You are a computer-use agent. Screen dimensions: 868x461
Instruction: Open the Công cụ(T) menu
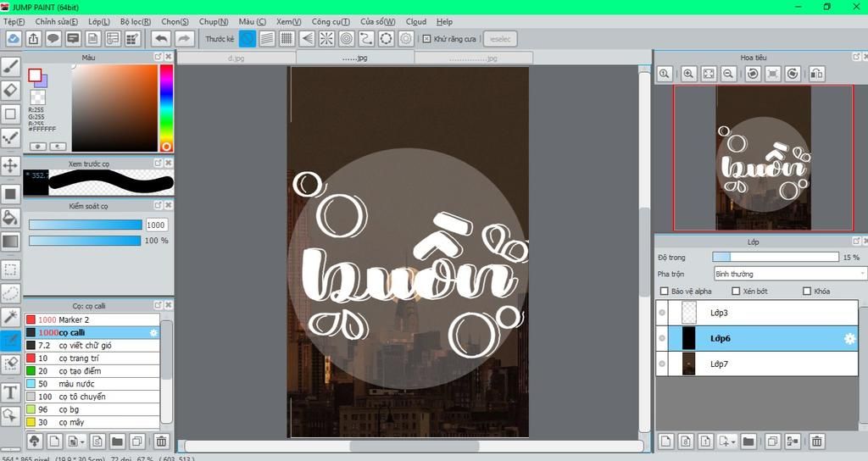331,21
